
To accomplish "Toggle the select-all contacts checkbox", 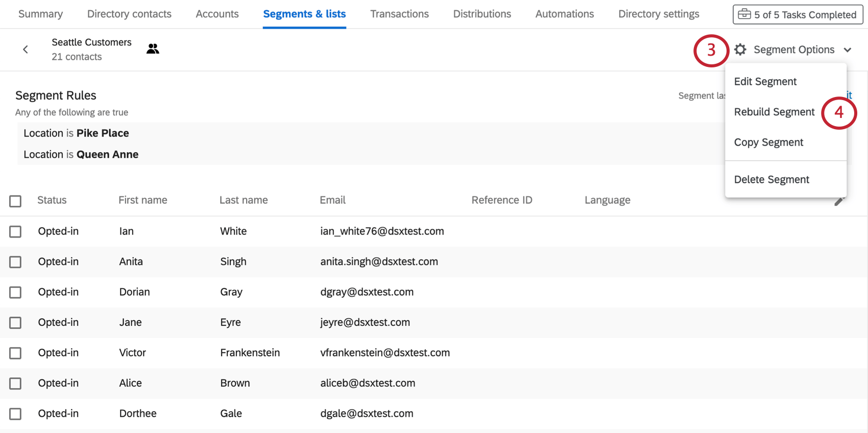I will point(15,201).
